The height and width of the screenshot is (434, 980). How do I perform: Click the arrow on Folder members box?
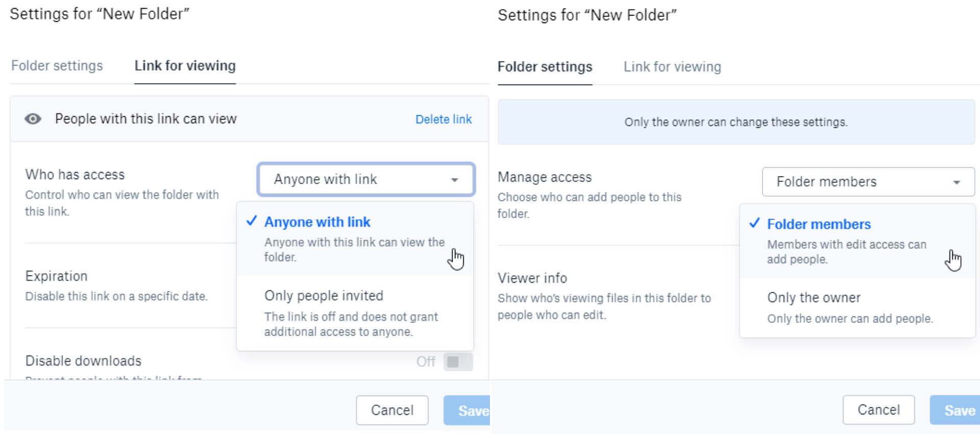pyautogui.click(x=957, y=182)
